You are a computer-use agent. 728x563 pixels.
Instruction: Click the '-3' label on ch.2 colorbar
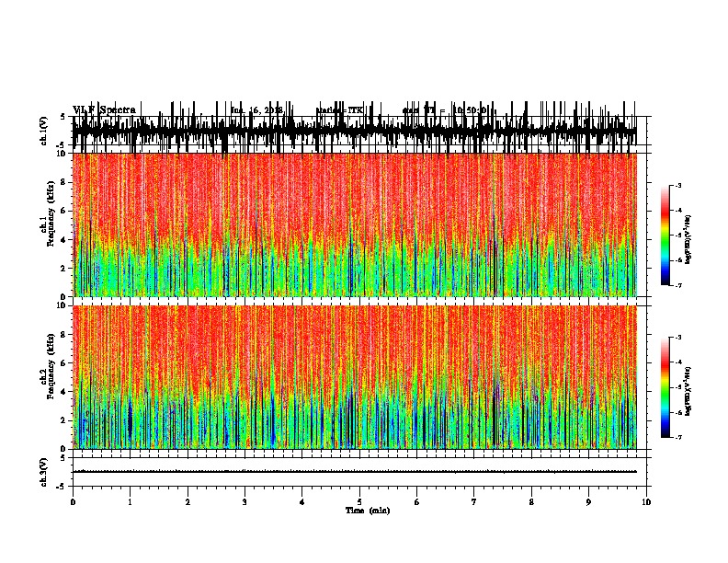tap(677, 338)
